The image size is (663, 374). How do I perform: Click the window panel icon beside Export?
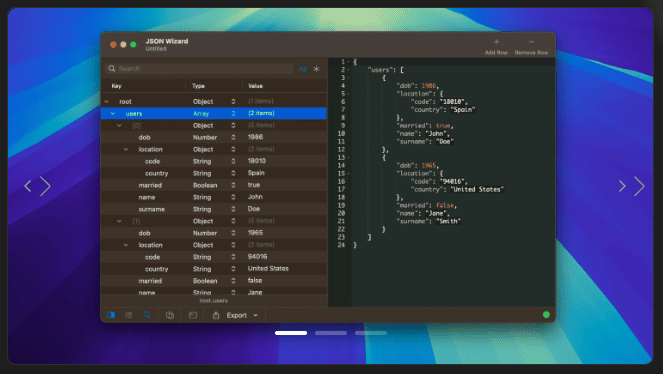[x=193, y=315]
